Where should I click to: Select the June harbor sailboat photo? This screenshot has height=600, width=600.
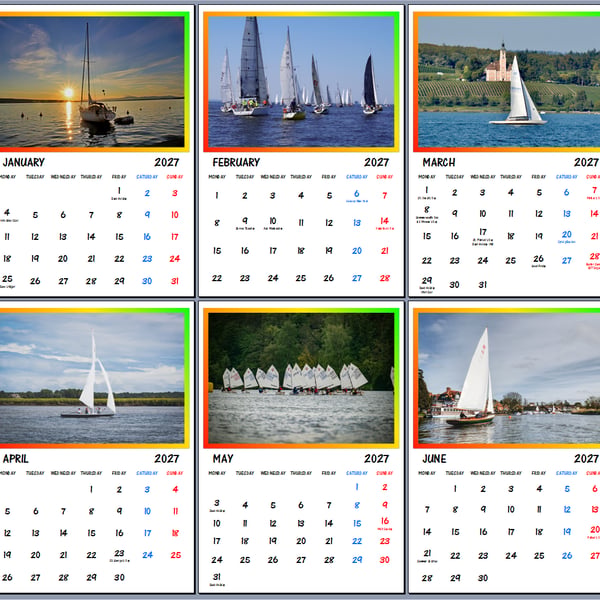click(x=509, y=378)
